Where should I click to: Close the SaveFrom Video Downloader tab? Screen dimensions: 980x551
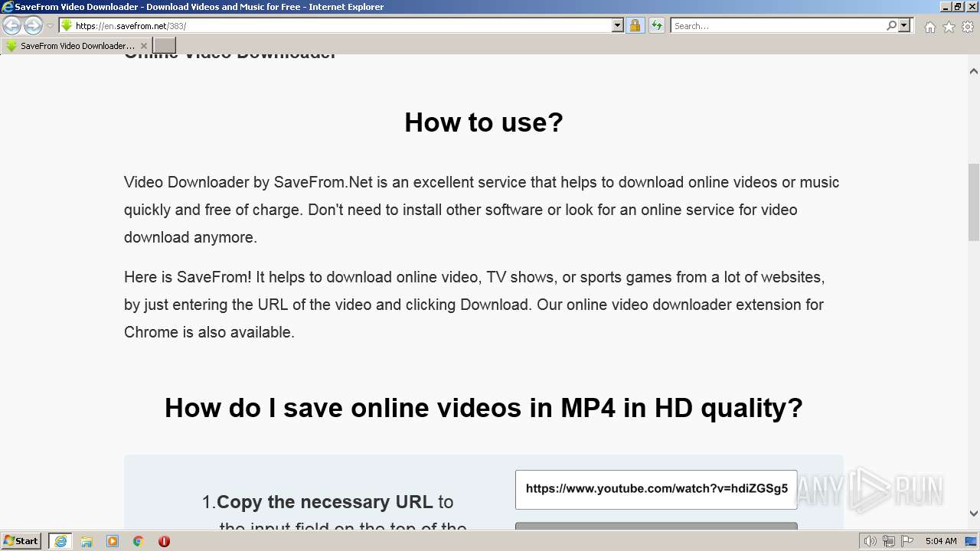pos(143,46)
